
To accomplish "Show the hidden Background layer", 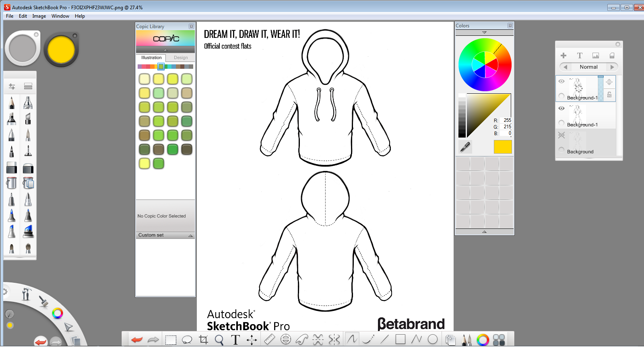I will coord(561,135).
